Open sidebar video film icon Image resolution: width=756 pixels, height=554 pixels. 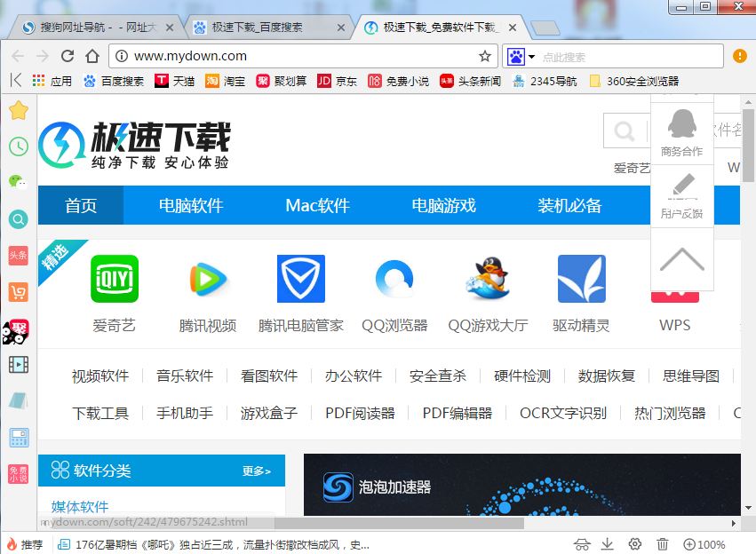(19, 365)
